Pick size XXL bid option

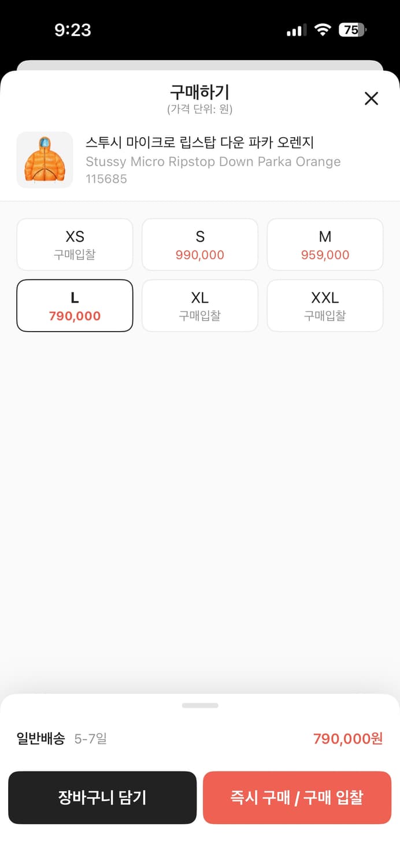point(325,306)
